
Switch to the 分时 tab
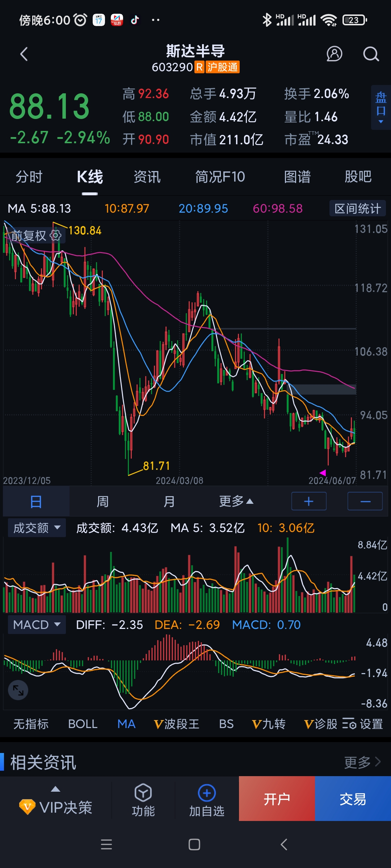29,177
